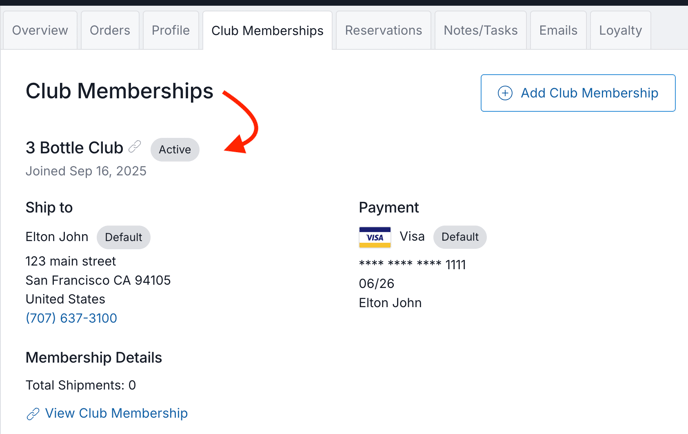
Task: Open the Emails tab
Action: coord(558,30)
